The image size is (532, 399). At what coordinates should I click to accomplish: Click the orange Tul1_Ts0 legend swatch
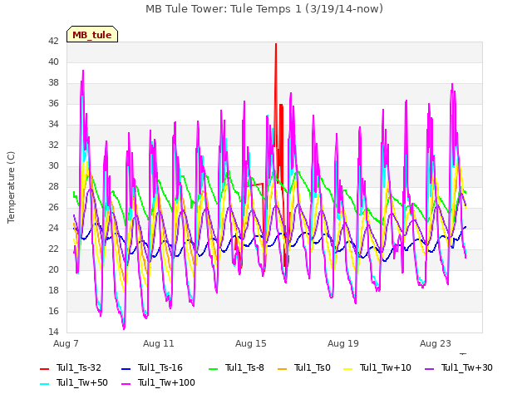pyautogui.click(x=283, y=369)
